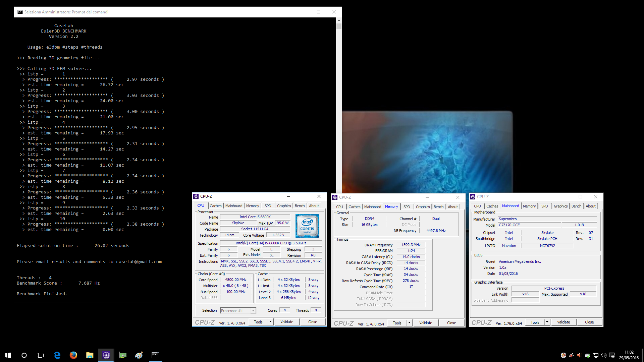Click Close button in Memory window
Viewport: 644px width, 362px height.
point(451,323)
